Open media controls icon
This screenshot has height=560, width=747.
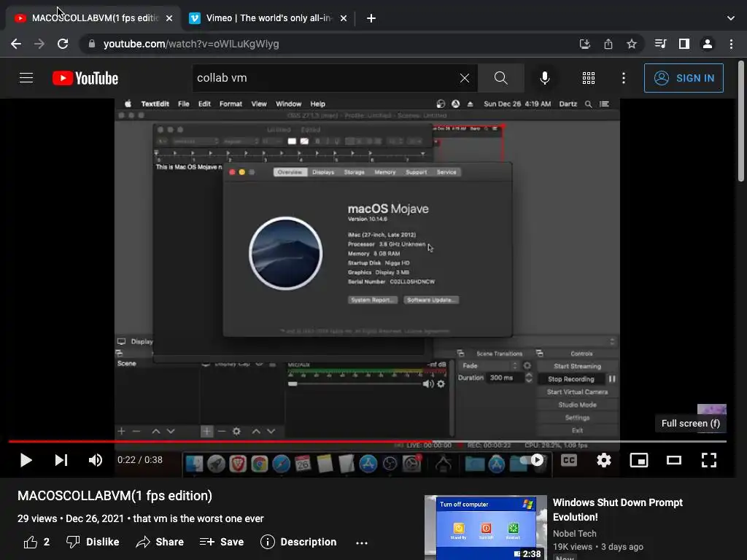[x=660, y=44]
